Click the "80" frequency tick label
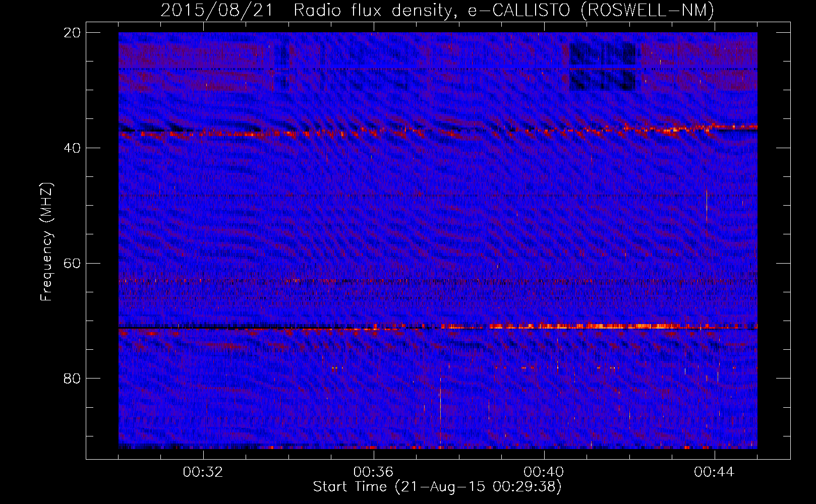 (x=72, y=378)
